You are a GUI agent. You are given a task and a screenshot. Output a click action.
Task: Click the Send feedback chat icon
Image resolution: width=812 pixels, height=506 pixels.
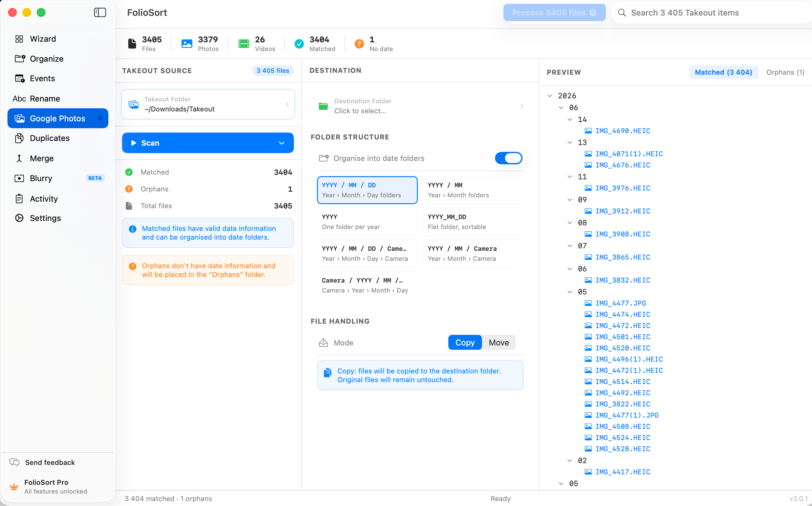[14, 462]
